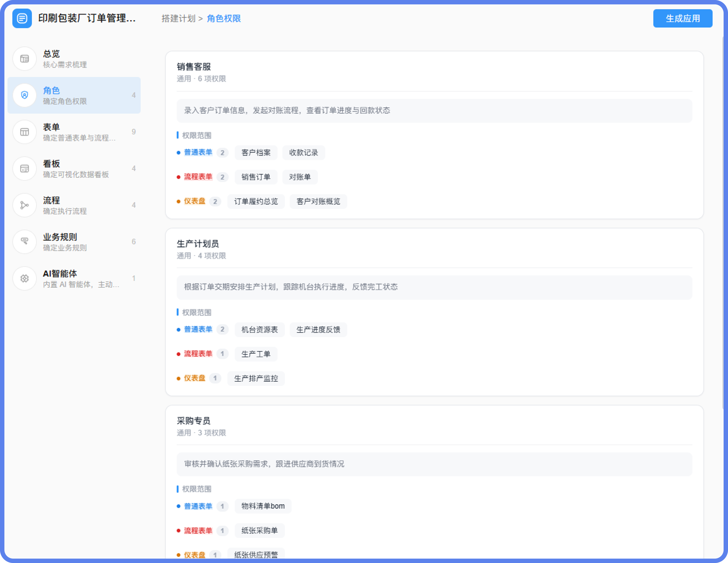Screen dimensions: 728x563
Task: Click the 采购专员 role description box
Action: pos(434,464)
